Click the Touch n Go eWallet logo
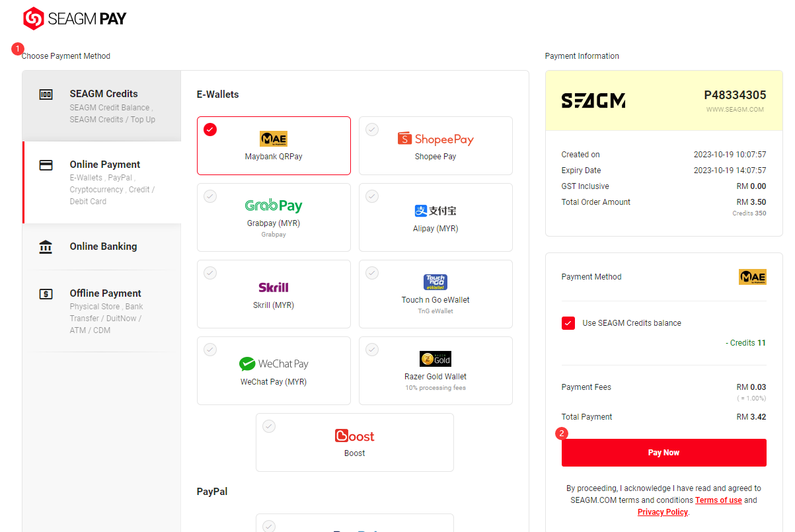This screenshot has width=795, height=532. [435, 282]
